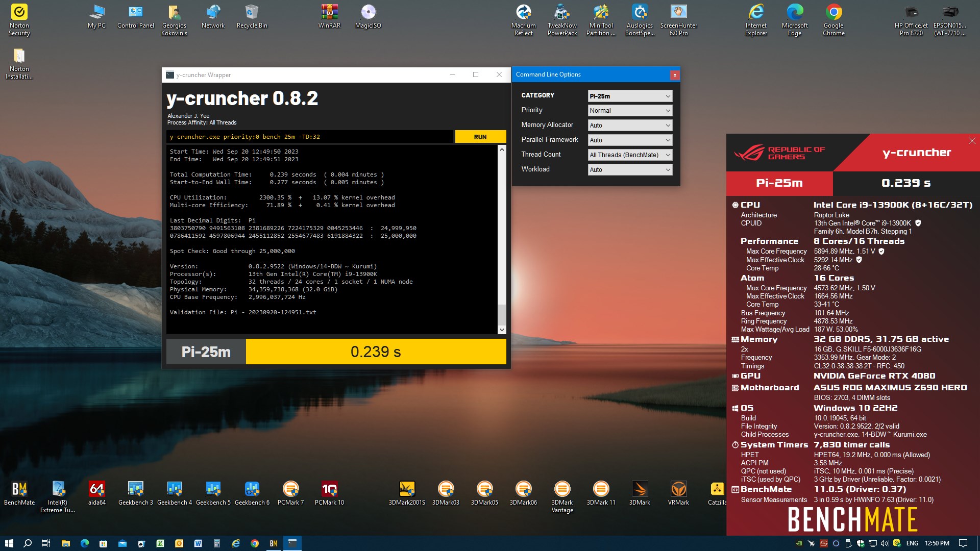Expand the Priority dropdown set to Normal
The width and height of the screenshot is (980, 551).
[x=630, y=111]
